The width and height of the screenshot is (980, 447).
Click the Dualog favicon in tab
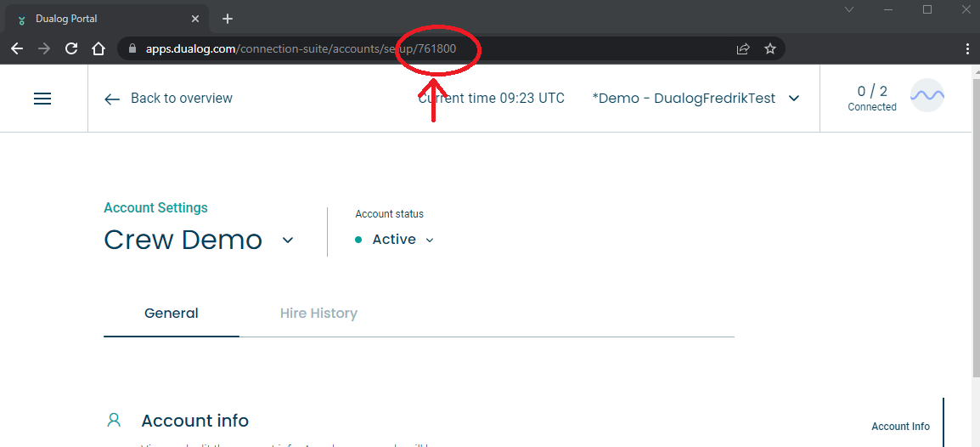coord(22,20)
